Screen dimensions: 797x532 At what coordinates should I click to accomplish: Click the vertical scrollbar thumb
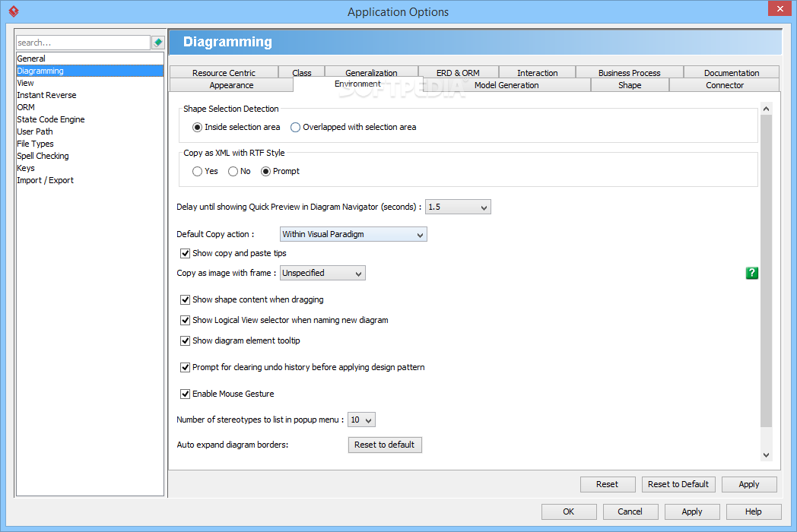coord(766,271)
